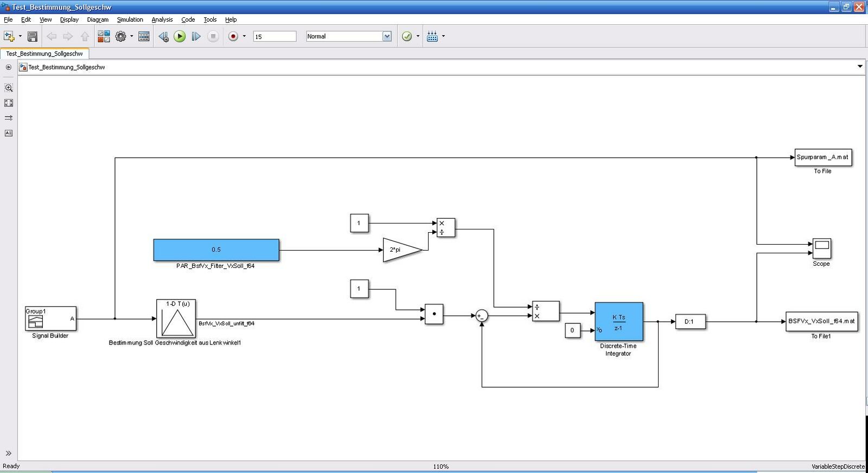Run the simulation with green play button
This screenshot has width=868, height=473.
tap(180, 36)
